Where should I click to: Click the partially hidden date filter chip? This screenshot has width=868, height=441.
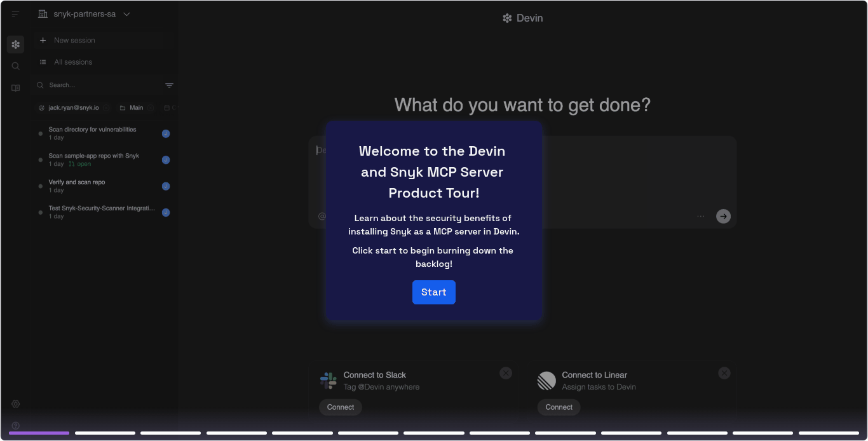pos(169,108)
